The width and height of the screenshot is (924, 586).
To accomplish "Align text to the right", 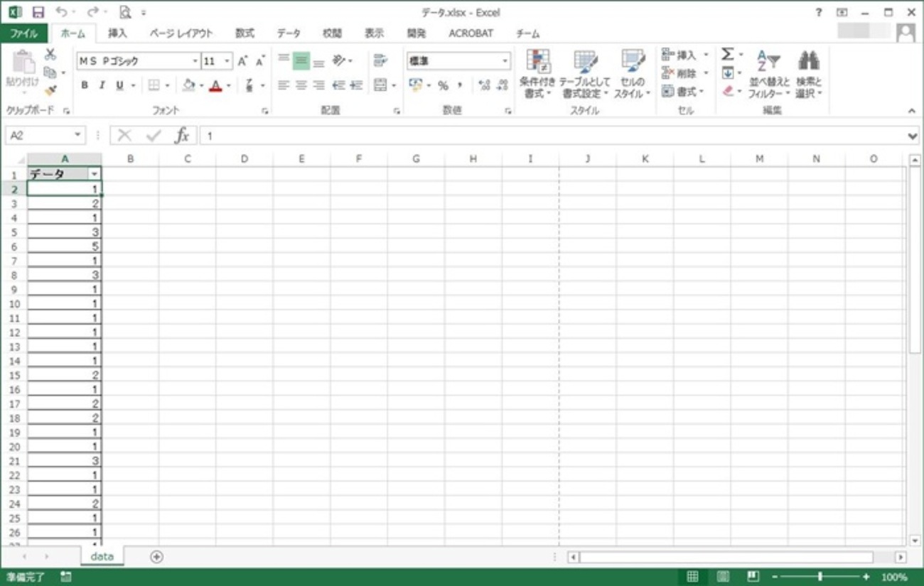I will 319,85.
